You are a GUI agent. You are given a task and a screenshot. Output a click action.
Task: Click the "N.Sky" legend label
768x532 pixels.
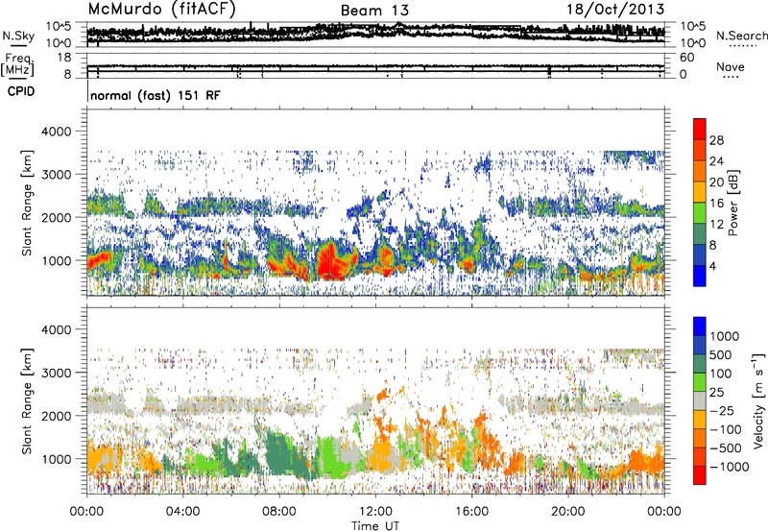[x=18, y=36]
